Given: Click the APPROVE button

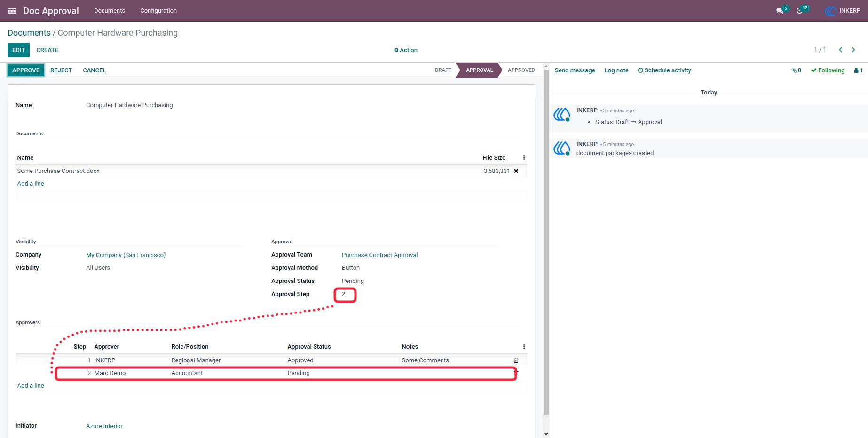Looking at the screenshot, I should [x=26, y=70].
